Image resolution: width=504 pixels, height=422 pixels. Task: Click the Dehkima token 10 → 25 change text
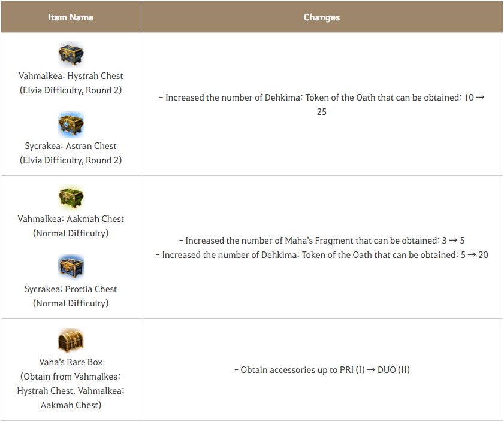[322, 98]
